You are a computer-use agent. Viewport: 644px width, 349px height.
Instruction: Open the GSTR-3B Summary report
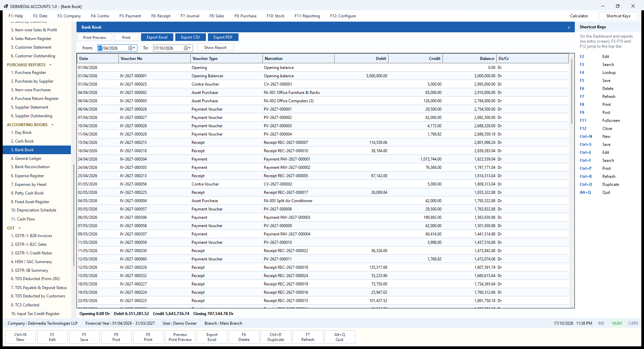[x=30, y=270]
